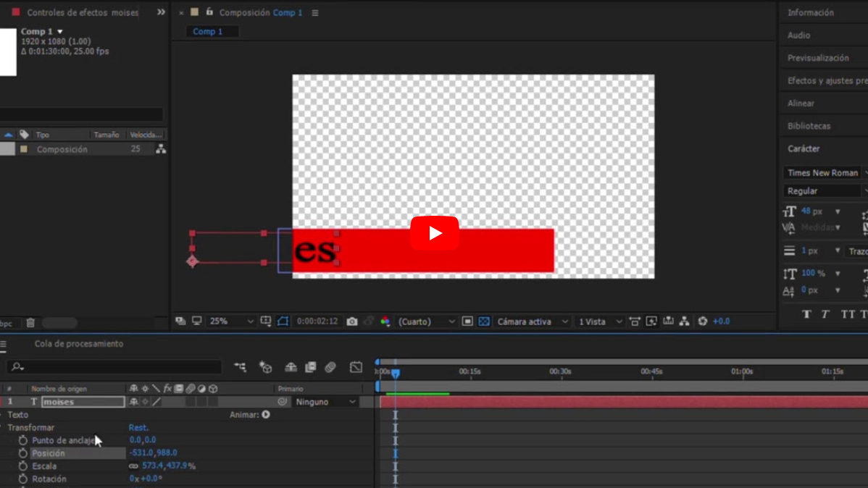Take a snapshot with the camera icon
The image size is (868, 488).
[x=352, y=321]
